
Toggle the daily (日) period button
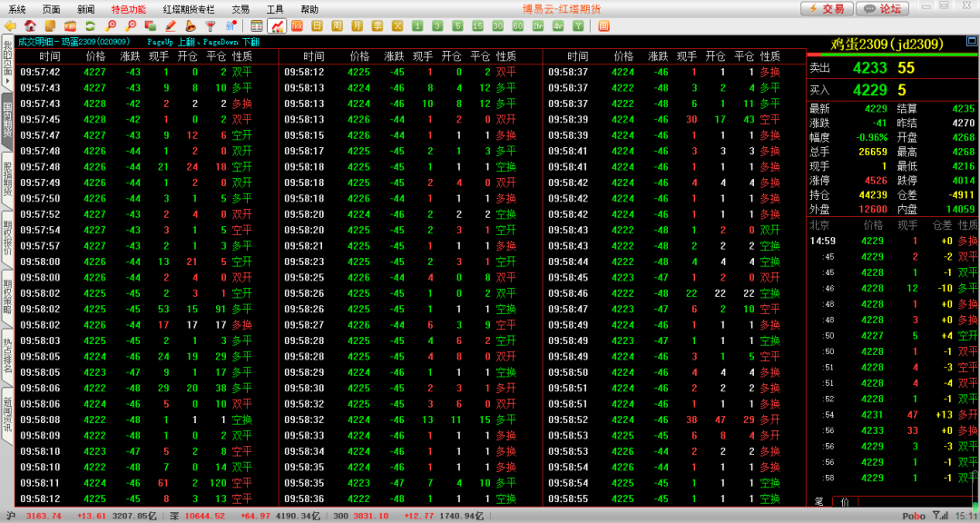click(318, 25)
